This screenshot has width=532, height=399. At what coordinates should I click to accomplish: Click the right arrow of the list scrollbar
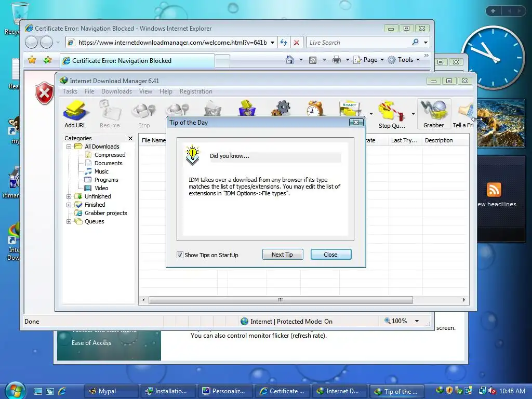coord(464,300)
